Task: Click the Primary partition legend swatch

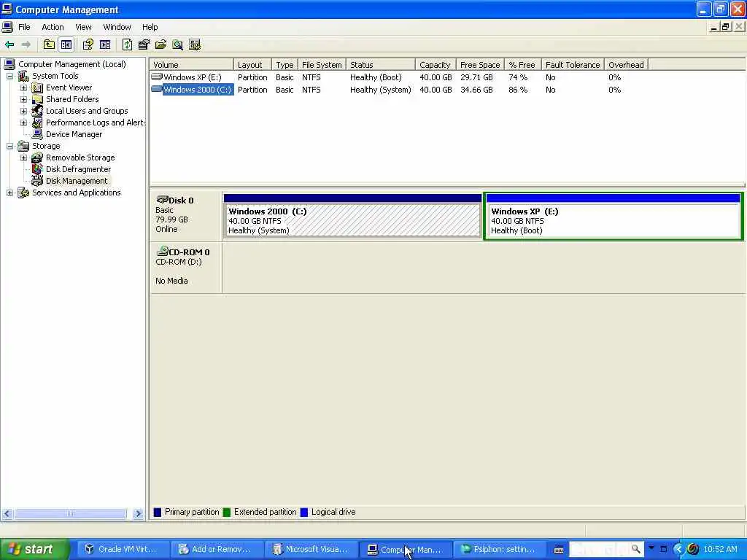Action: pyautogui.click(x=158, y=513)
